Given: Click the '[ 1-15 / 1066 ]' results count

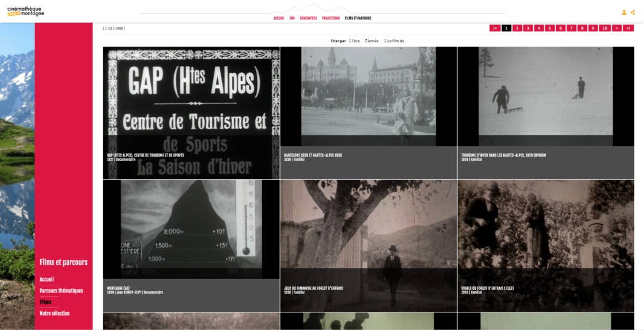Looking at the screenshot, I should coord(114,28).
